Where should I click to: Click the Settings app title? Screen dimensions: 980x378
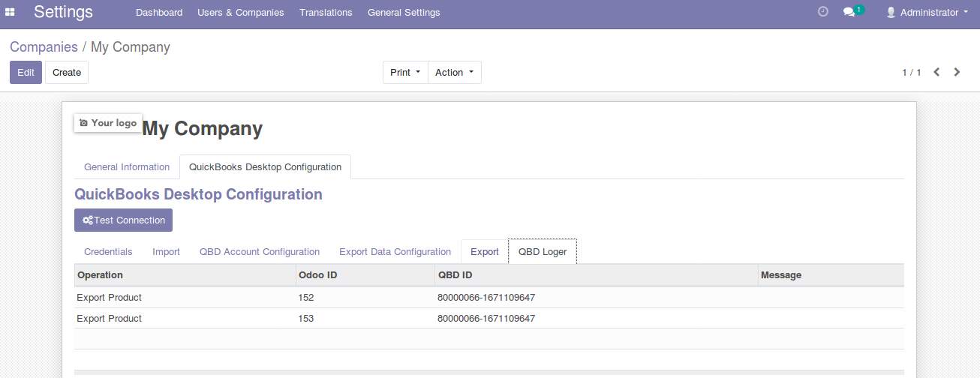coord(63,12)
